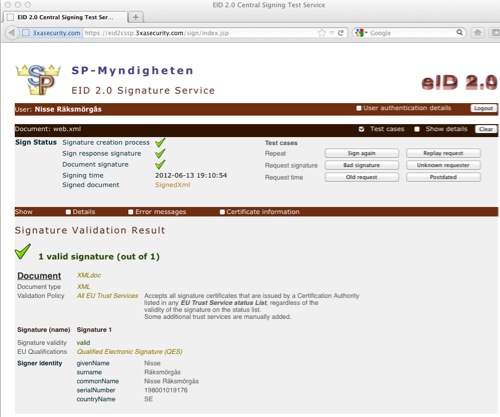Click the Signature 1 name value

94,330
